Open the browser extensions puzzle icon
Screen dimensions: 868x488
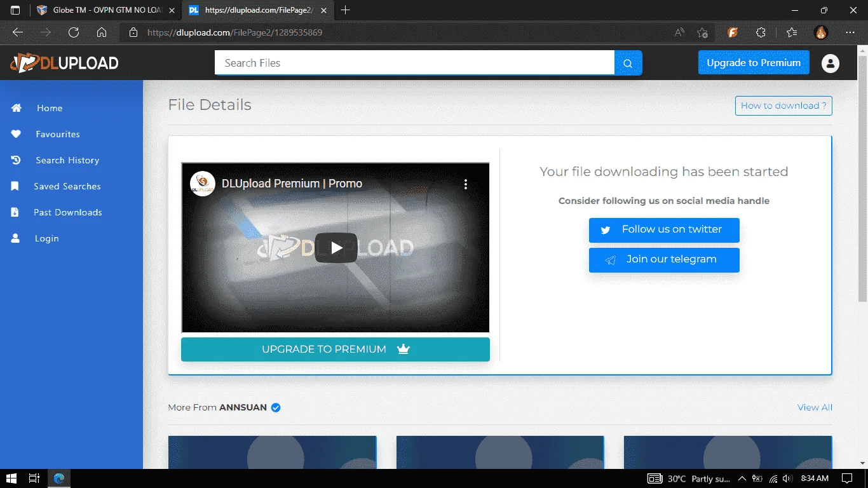(761, 32)
